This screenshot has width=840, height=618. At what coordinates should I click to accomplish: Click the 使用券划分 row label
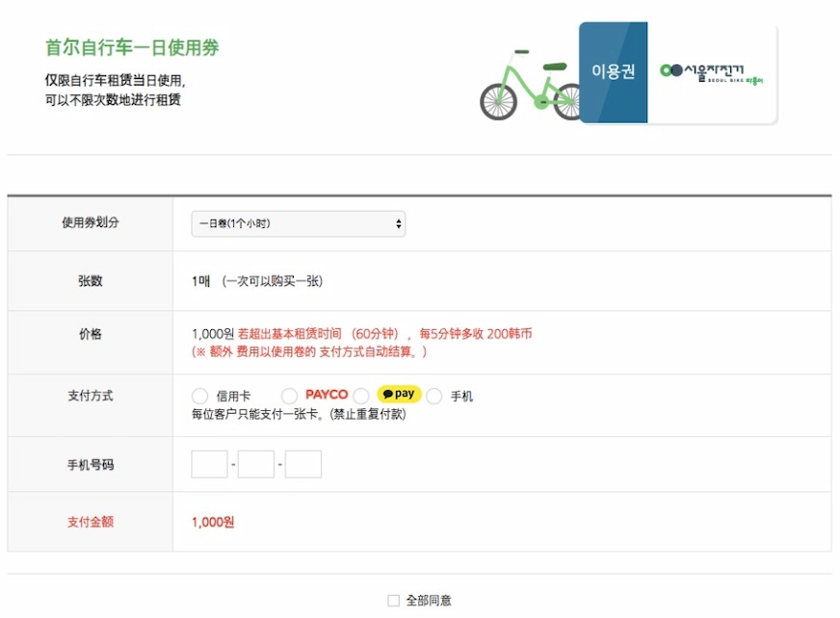[91, 222]
